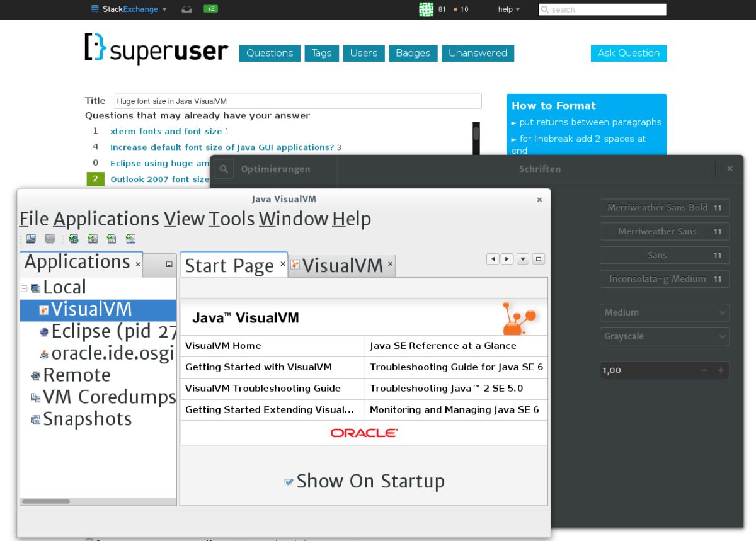This screenshot has width=756, height=541.
Task: Open the Grayscale antialiasing dropdown
Action: click(x=665, y=336)
